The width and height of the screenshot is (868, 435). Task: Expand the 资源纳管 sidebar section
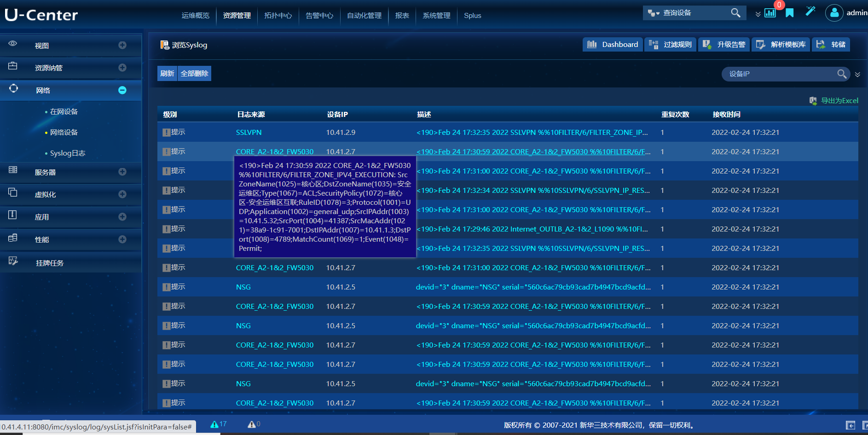coord(122,68)
